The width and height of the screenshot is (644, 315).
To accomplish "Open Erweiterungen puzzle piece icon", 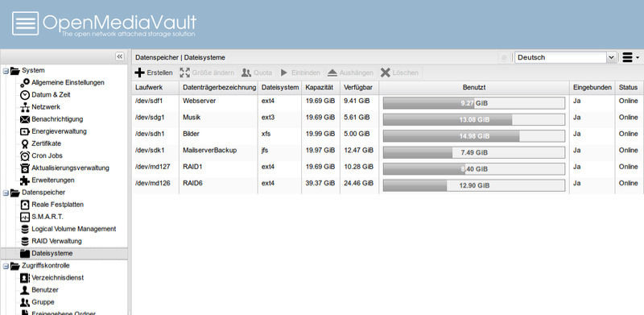I will tap(25, 180).
